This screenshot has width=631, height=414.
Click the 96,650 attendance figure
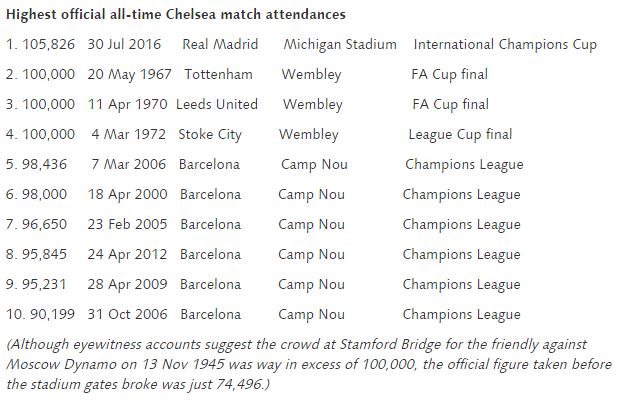click(45, 224)
